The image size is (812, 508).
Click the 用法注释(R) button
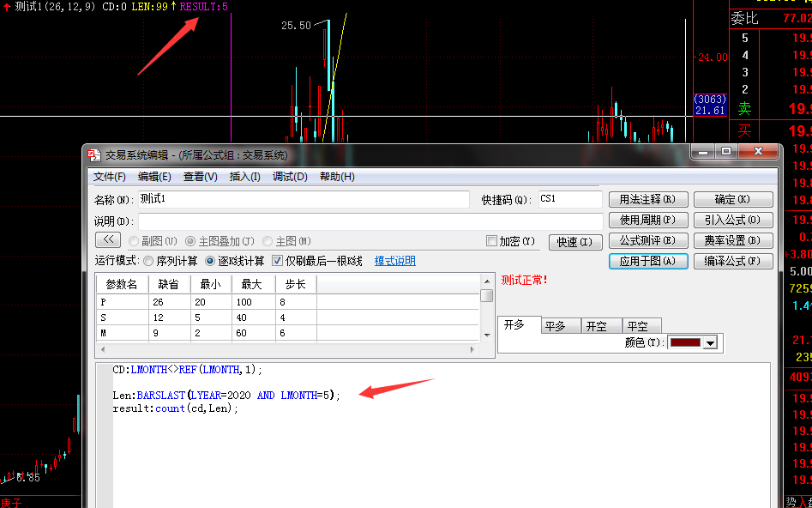click(x=648, y=200)
